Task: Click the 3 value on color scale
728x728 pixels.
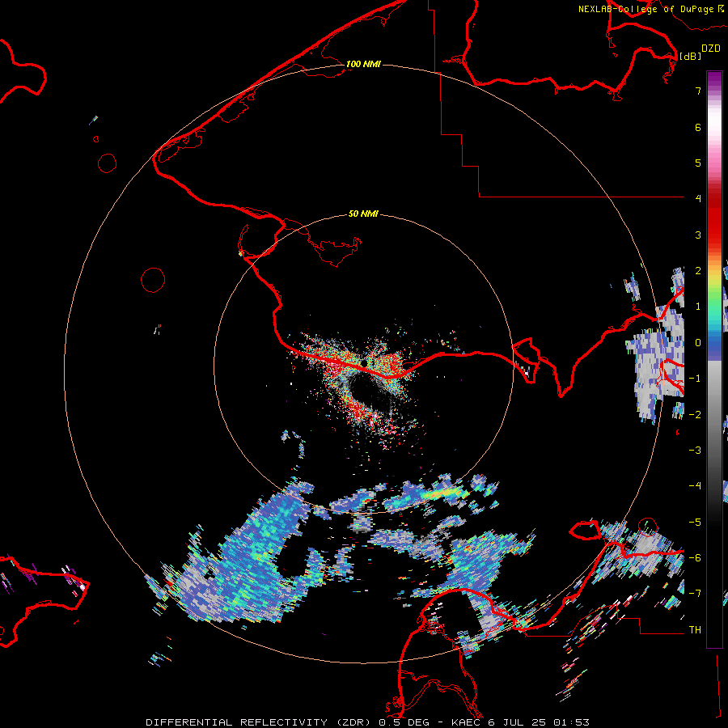Action: (x=698, y=235)
